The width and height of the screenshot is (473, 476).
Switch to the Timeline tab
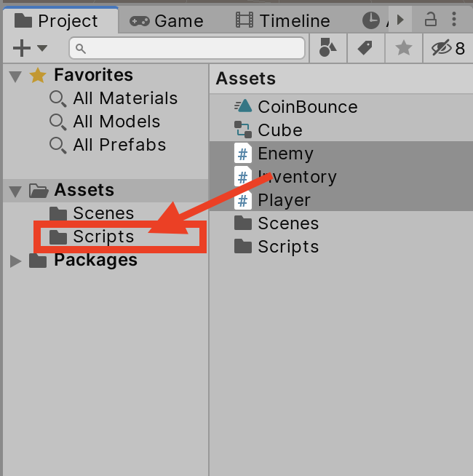pyautogui.click(x=282, y=21)
